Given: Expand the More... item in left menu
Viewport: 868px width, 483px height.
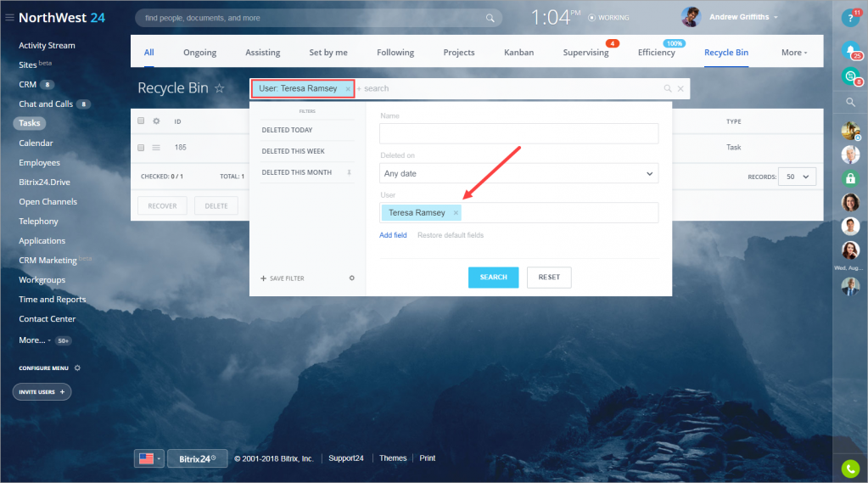Looking at the screenshot, I should [35, 340].
